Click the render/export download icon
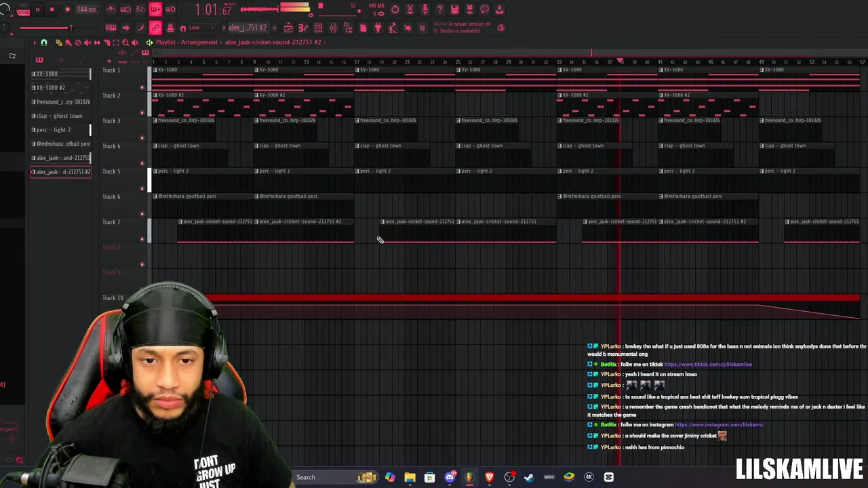Image resolution: width=868 pixels, height=488 pixels. [x=500, y=9]
